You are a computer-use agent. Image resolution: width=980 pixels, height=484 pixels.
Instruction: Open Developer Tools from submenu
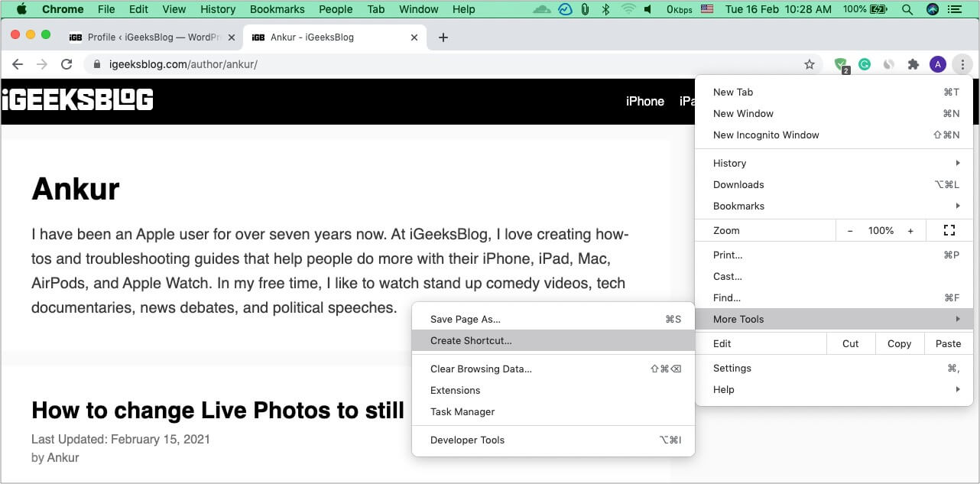pyautogui.click(x=553, y=440)
